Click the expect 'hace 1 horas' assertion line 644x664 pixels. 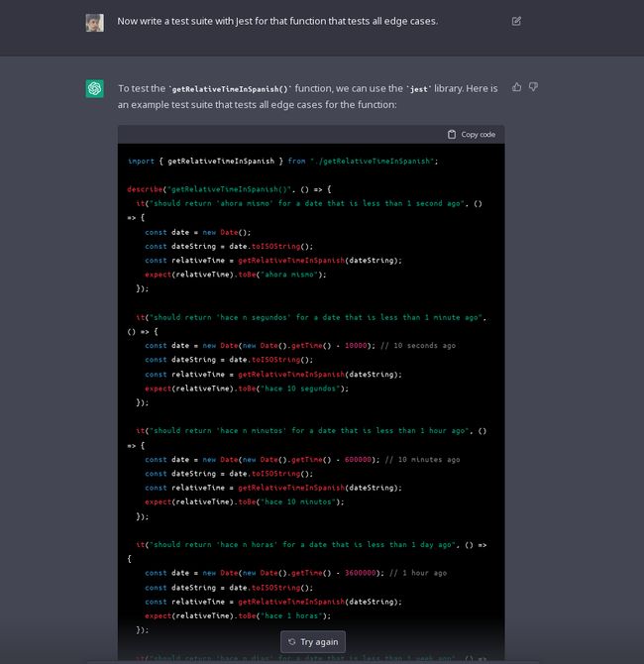(x=238, y=615)
